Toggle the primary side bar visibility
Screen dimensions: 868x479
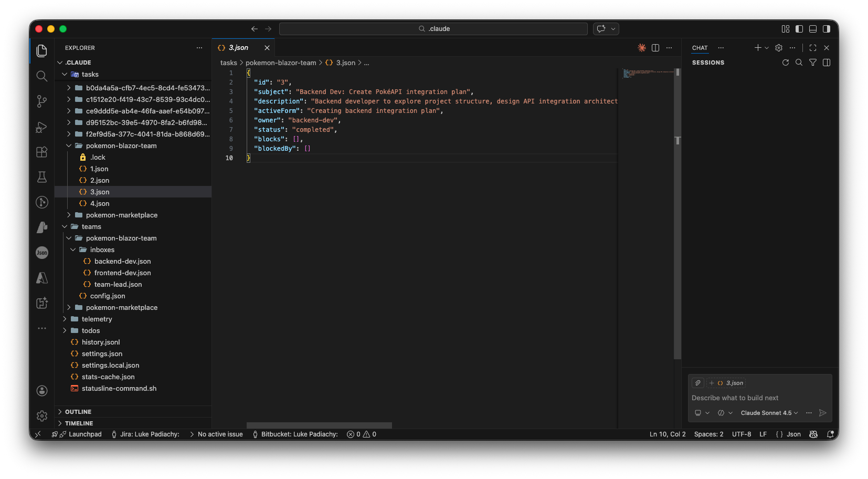[799, 29]
